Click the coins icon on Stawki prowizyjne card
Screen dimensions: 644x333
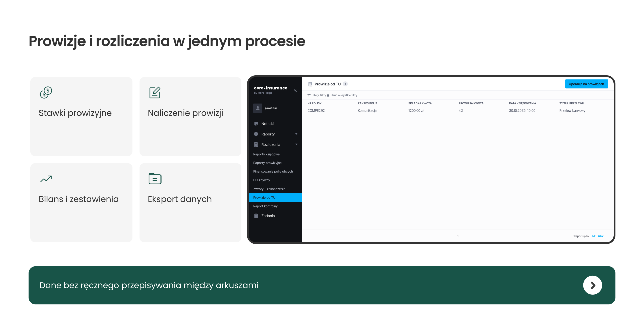(x=46, y=92)
